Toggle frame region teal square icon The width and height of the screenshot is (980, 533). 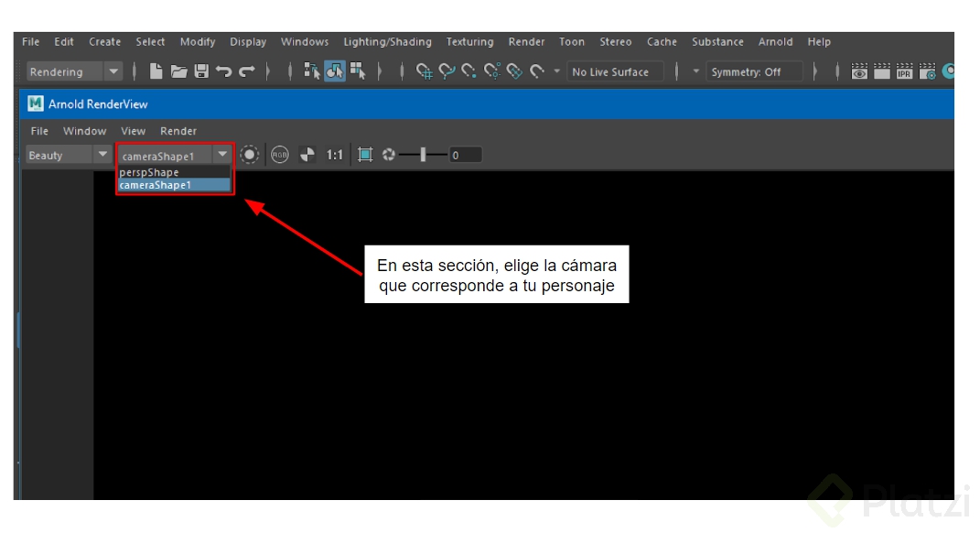[x=365, y=155]
